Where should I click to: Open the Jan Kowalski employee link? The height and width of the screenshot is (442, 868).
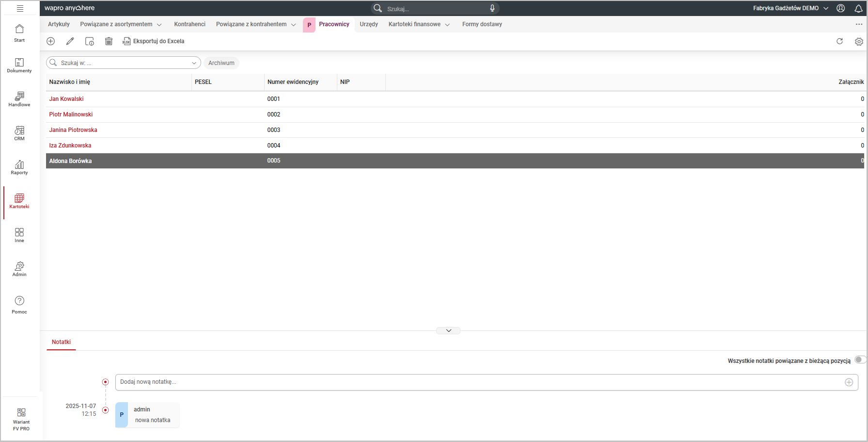[66, 99]
